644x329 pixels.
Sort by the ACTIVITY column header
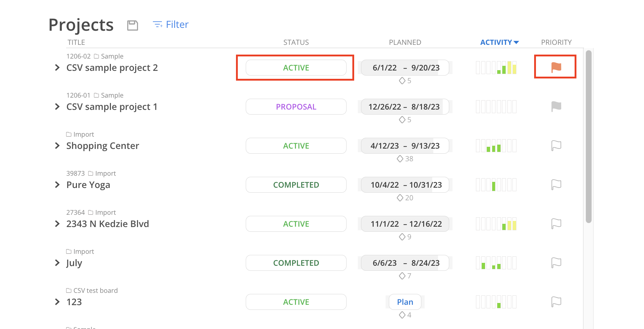(x=499, y=42)
